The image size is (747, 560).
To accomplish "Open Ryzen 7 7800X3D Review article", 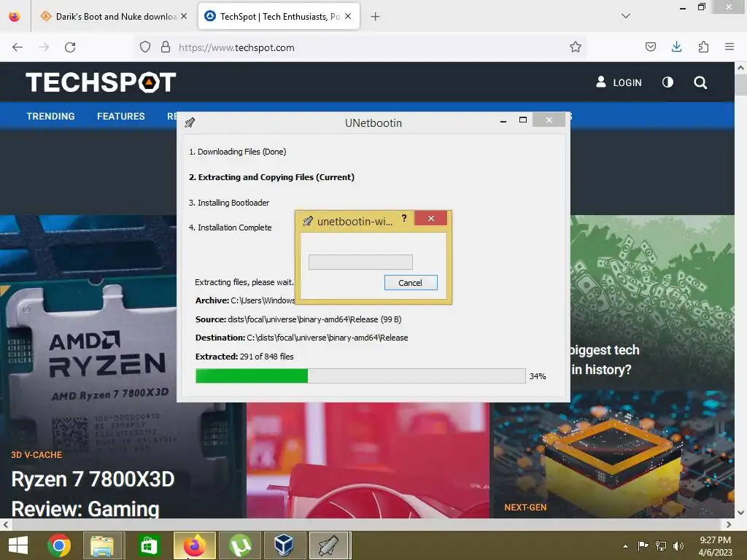I will click(93, 494).
